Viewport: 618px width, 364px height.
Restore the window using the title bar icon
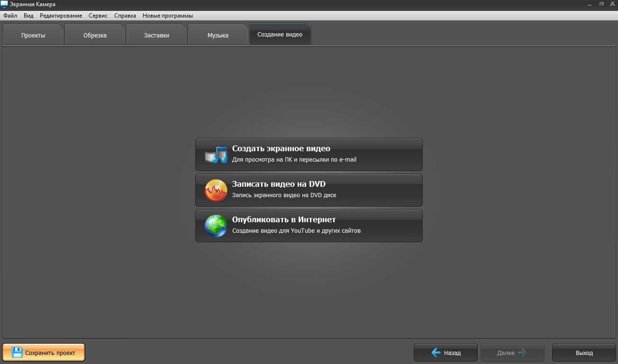coord(601,4)
